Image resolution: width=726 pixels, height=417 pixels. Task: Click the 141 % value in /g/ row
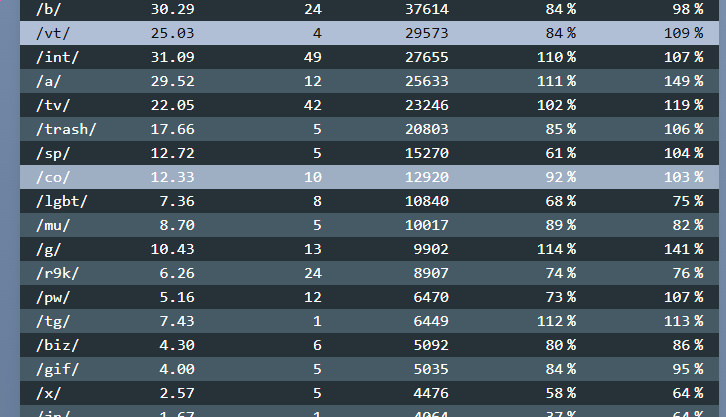(x=684, y=249)
